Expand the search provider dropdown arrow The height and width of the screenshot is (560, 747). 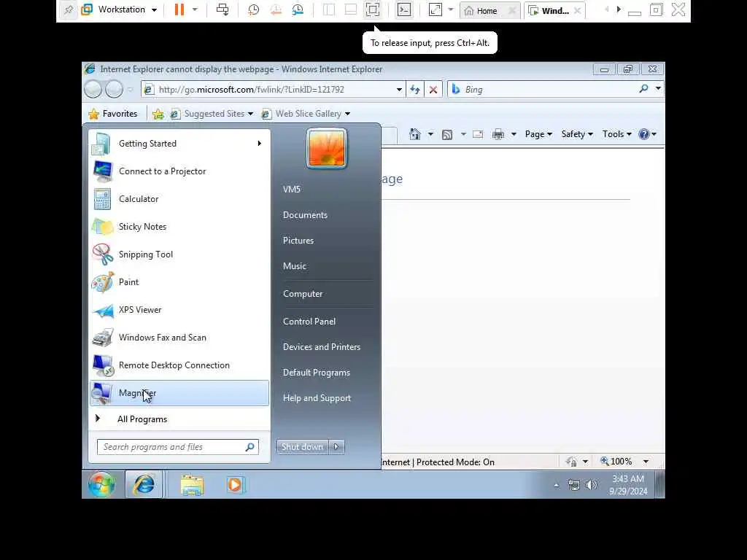pos(658,88)
